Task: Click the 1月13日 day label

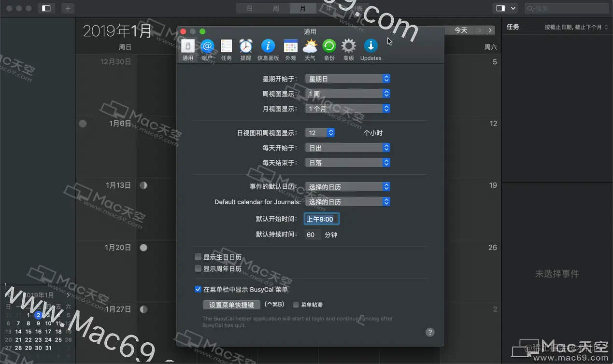Action: click(118, 185)
